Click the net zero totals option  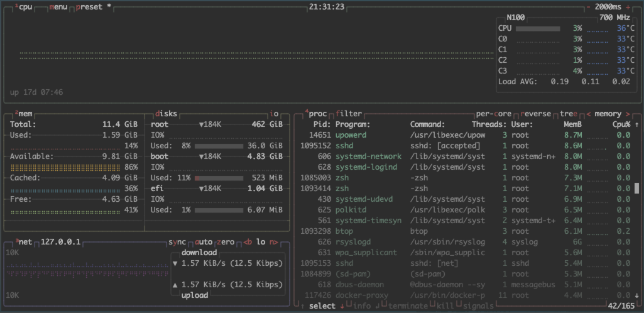pyautogui.click(x=225, y=242)
